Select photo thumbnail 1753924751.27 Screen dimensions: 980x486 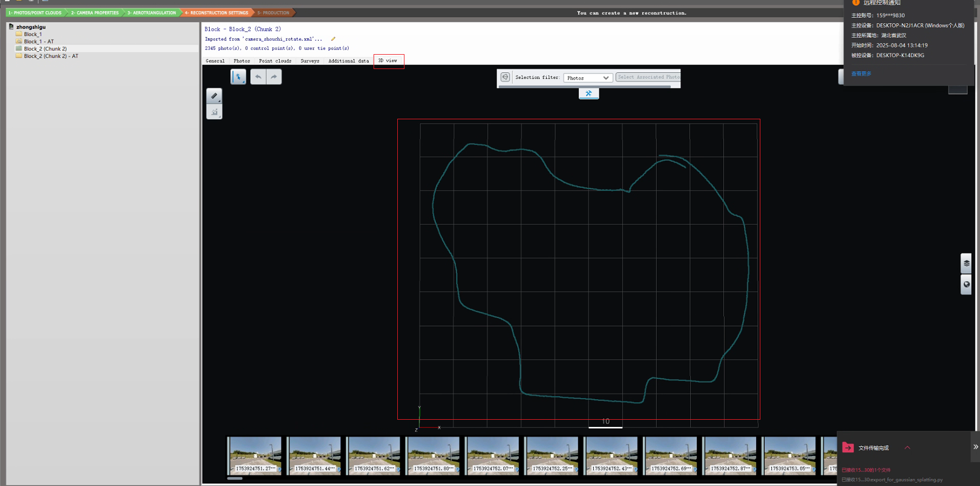(255, 455)
